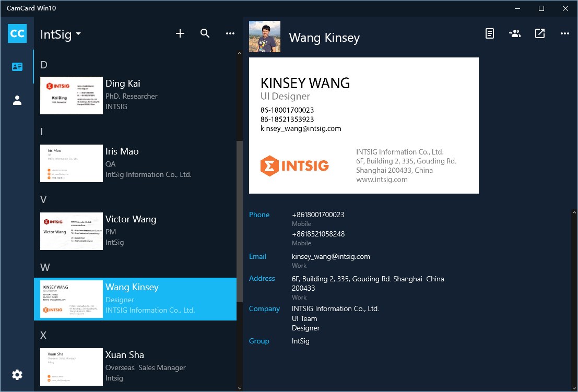Select Ding Kai contact
This screenshot has width=578, height=392.
click(135, 96)
